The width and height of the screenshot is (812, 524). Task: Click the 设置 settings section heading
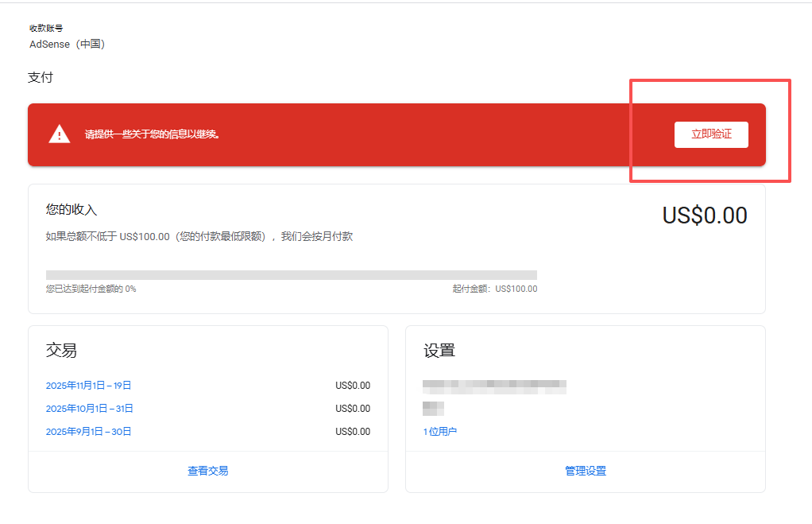[x=435, y=350]
